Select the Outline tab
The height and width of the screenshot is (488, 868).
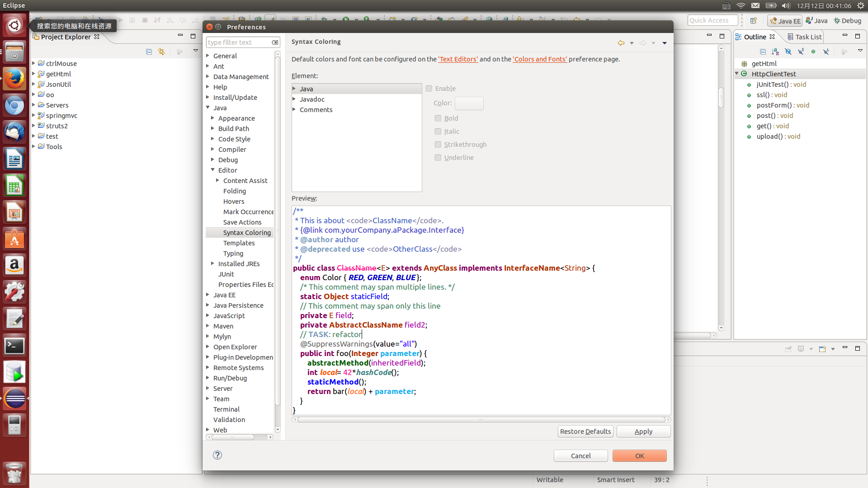(x=755, y=37)
